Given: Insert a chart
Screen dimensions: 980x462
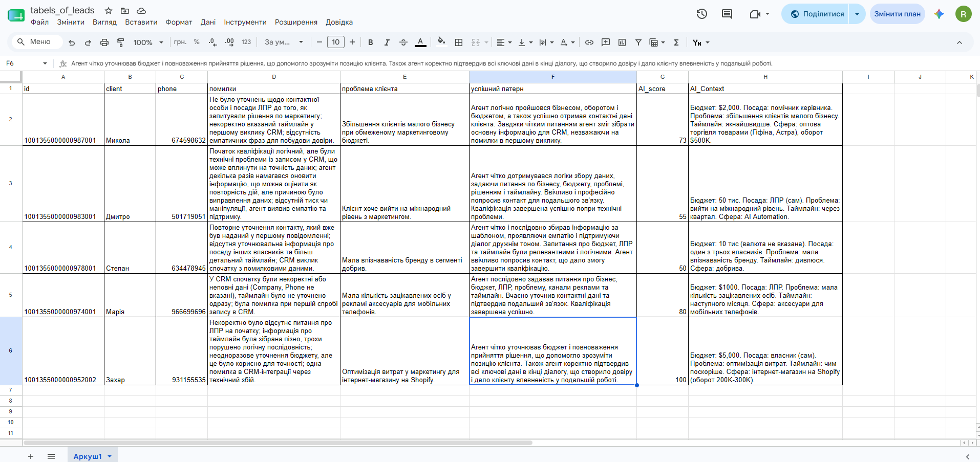Looking at the screenshot, I should (622, 42).
